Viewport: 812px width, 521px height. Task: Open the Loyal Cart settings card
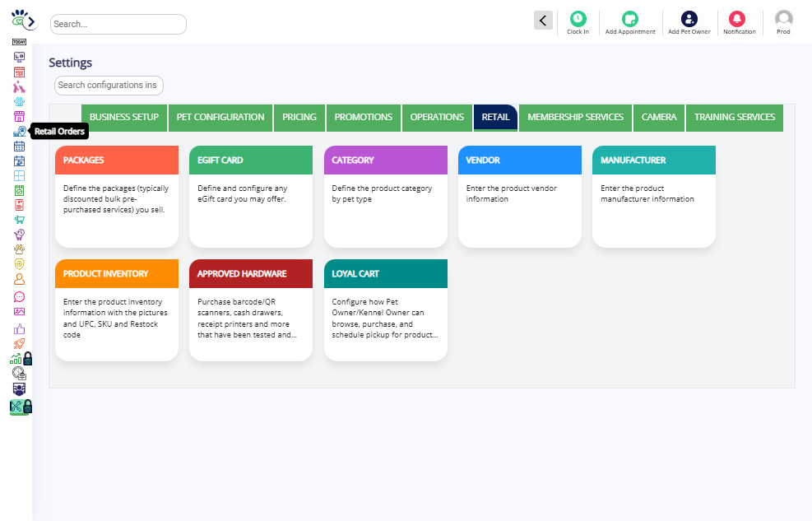[x=385, y=309]
